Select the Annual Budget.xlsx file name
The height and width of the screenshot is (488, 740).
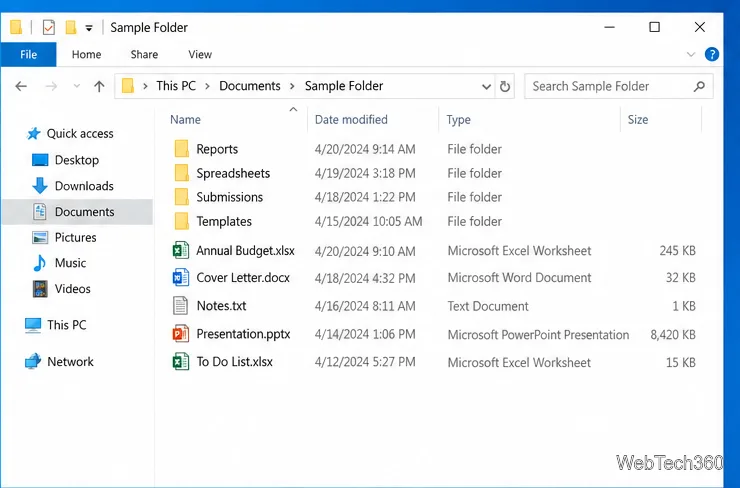[245, 251]
